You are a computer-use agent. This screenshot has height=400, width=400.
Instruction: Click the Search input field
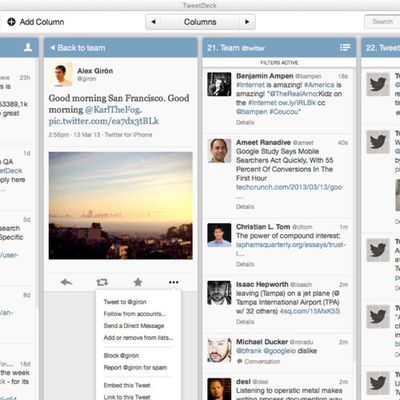382,22
